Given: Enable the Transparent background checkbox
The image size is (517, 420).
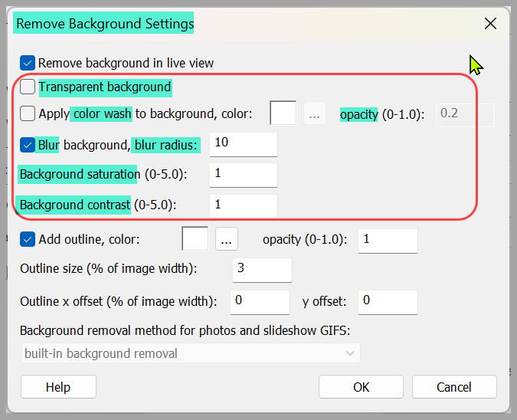Looking at the screenshot, I should tap(28, 87).
